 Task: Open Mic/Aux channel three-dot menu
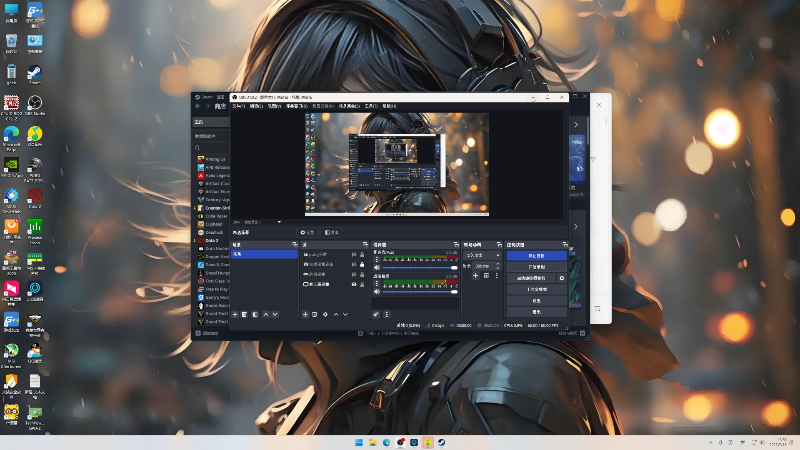tap(377, 260)
